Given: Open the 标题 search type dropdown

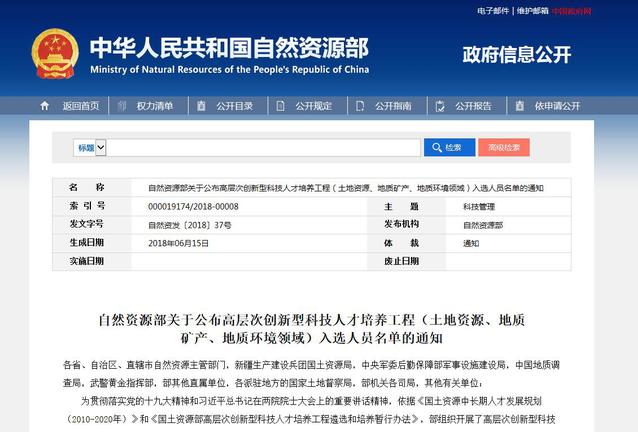Looking at the screenshot, I should tap(88, 148).
